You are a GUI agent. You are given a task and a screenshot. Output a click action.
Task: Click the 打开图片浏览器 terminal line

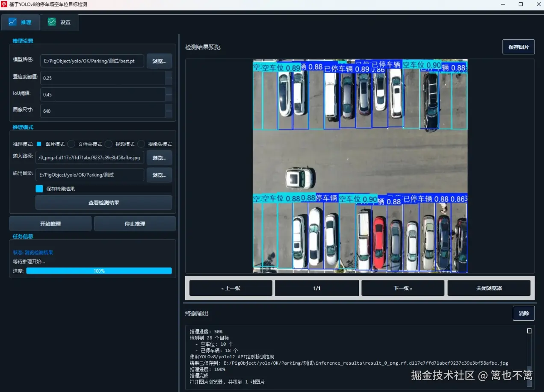[x=227, y=382]
